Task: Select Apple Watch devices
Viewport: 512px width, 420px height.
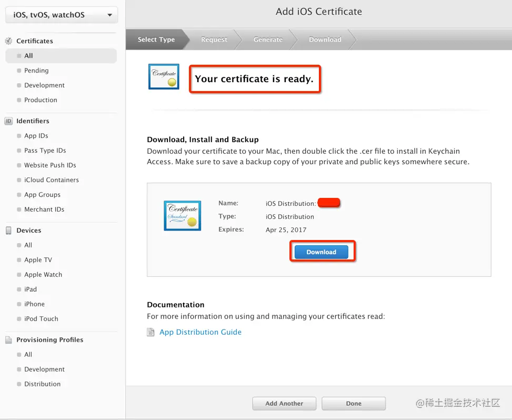Action: tap(43, 275)
